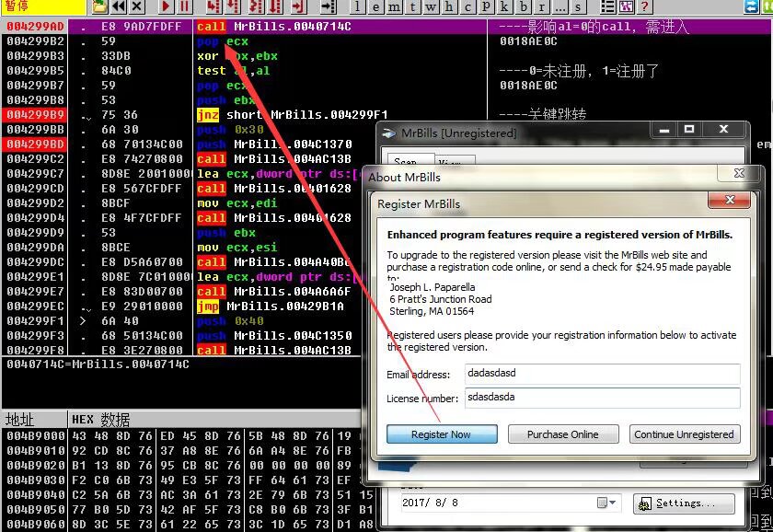Click the 地址 column header in dump pane

(x=33, y=420)
